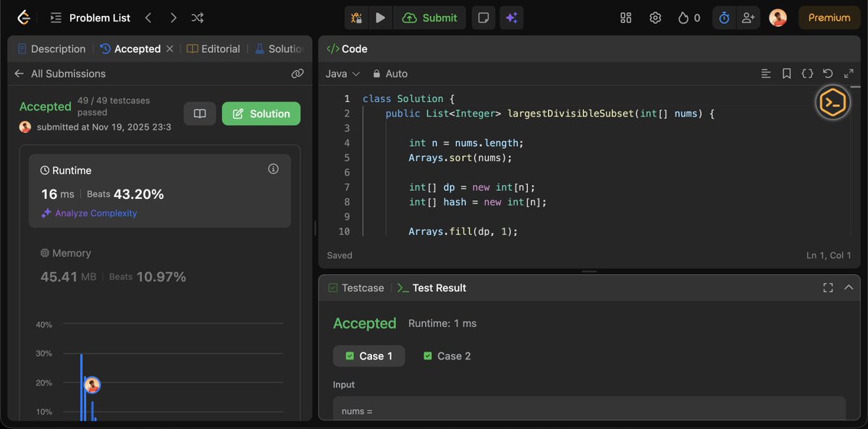Switch to the Testcase tab
Image resolution: width=868 pixels, height=429 pixels.
tap(356, 288)
